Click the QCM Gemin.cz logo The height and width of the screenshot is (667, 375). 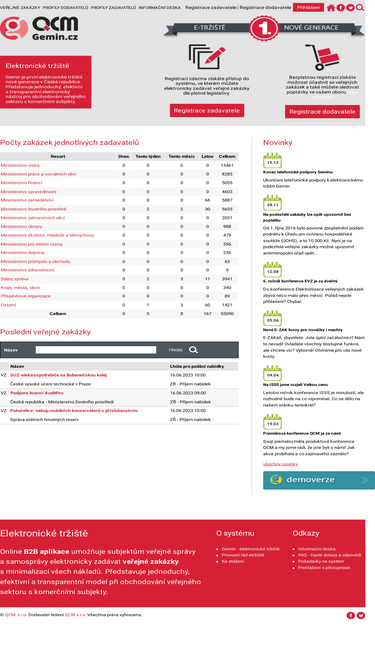(x=39, y=29)
